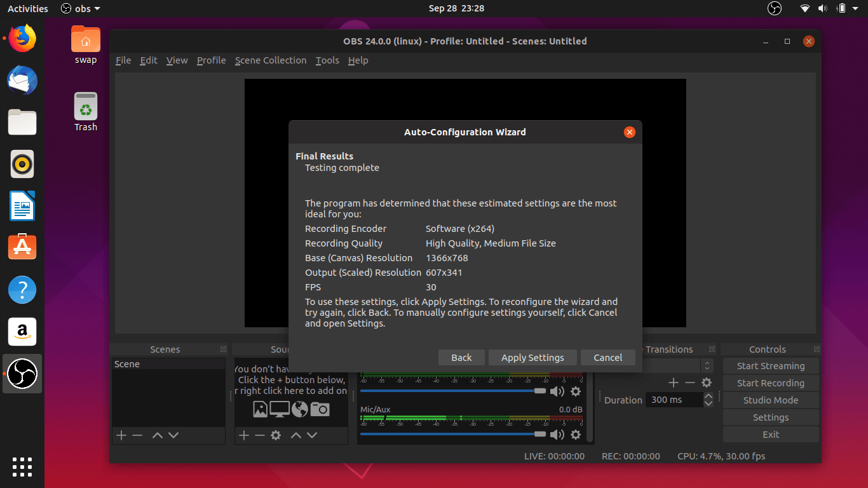The image size is (868, 488).
Task: Select the 'Scene' item in Scenes list
Action: tap(168, 364)
